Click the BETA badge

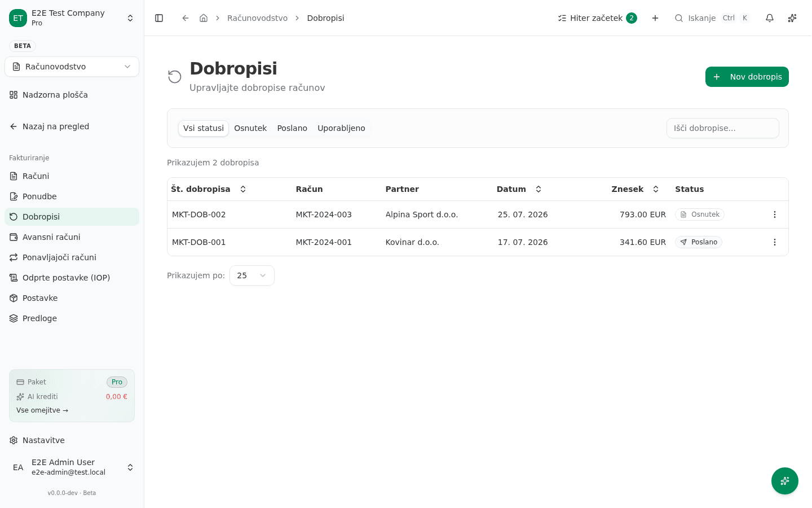[23, 46]
